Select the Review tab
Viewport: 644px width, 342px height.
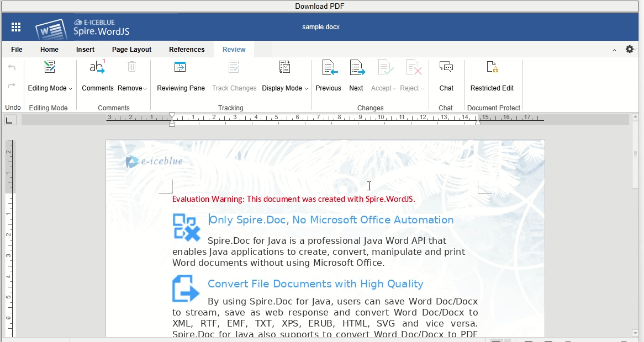tap(234, 49)
